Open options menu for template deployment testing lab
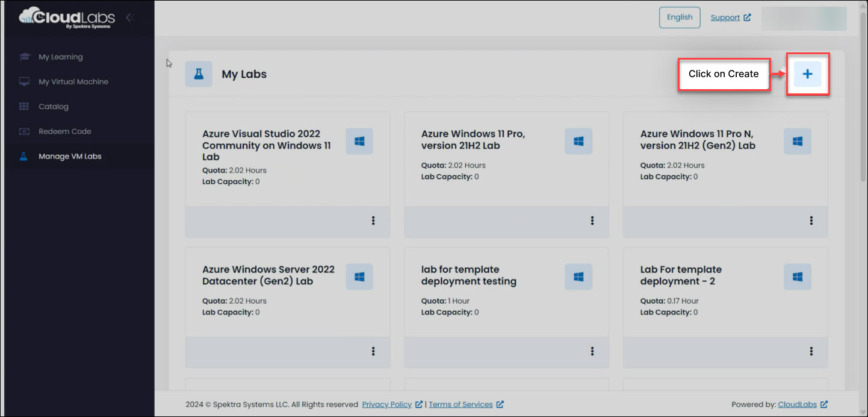Screen dimensions: 868x417 pos(592,351)
